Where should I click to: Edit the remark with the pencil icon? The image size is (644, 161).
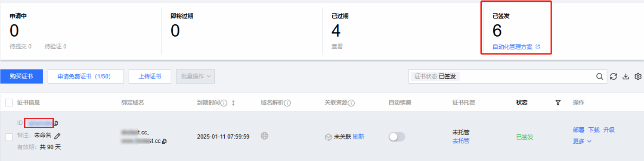[x=57, y=136]
